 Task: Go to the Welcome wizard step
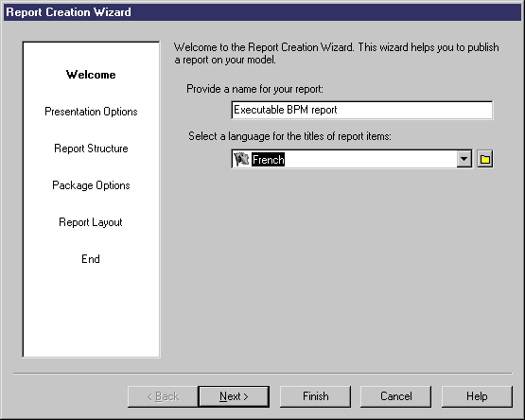click(91, 75)
